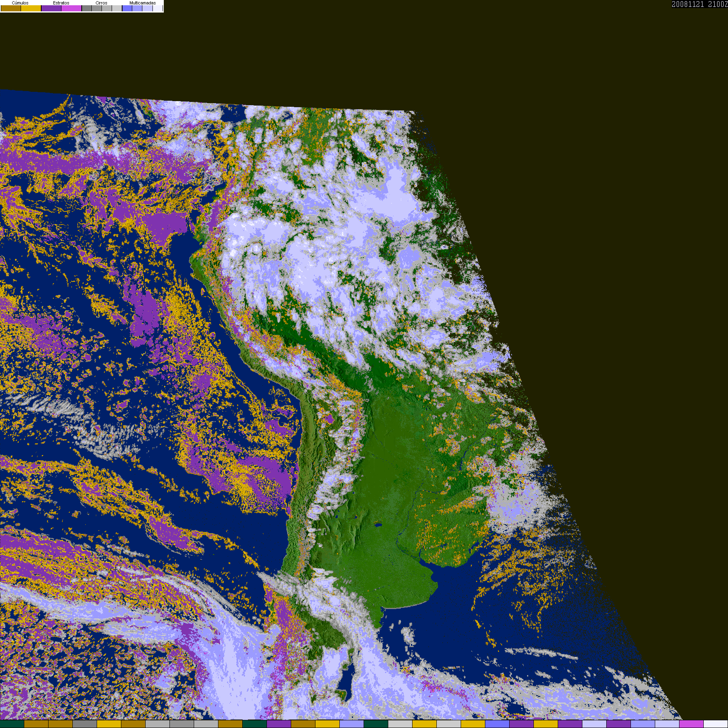Image resolution: width=728 pixels, height=728 pixels.
Task: Pick the second-darkest grey Cirros legend swatch
Action: (97, 8)
